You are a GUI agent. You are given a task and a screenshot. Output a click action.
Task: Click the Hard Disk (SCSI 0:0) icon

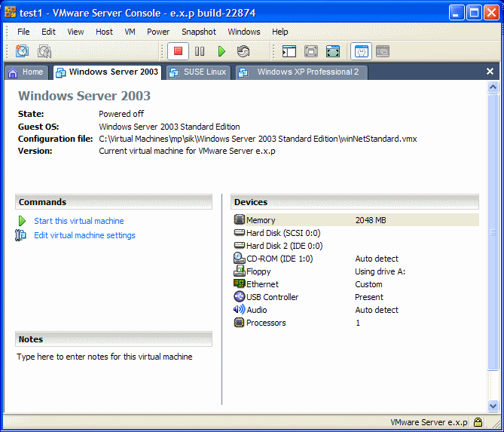point(239,232)
